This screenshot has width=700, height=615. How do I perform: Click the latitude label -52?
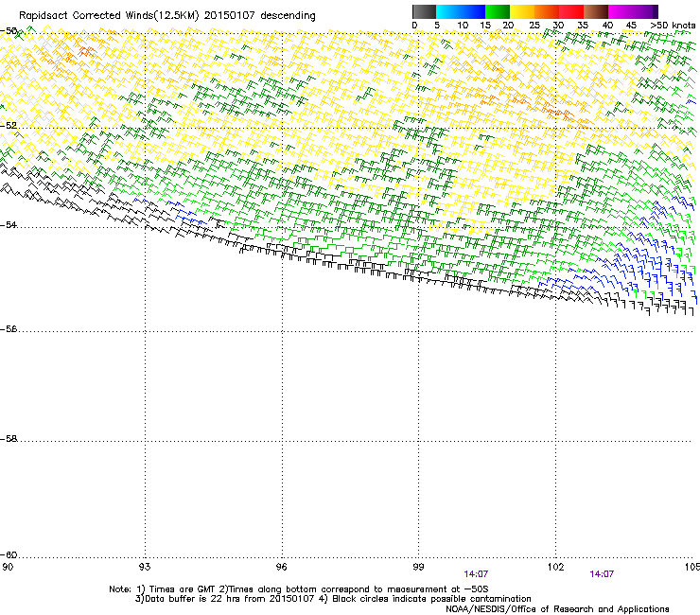(9, 126)
